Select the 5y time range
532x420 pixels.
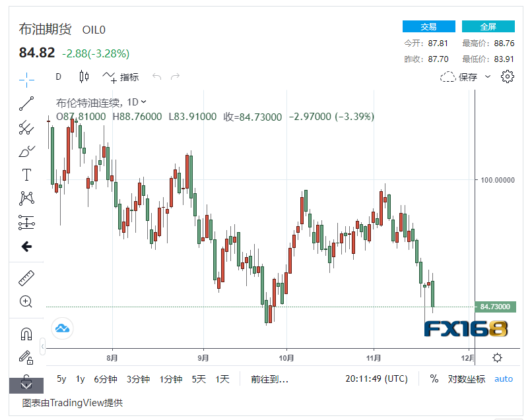click(61, 378)
